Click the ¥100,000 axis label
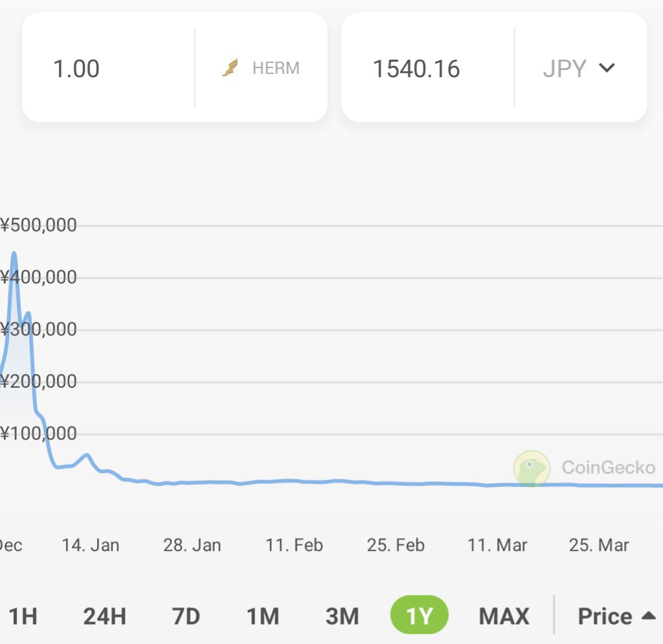Screen dimensions: 663x644 click(x=38, y=433)
